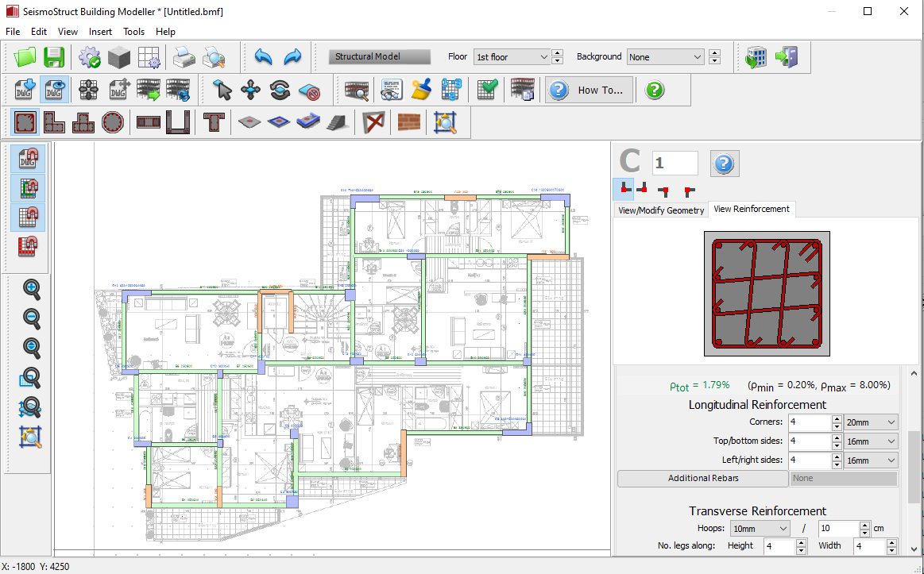Toggle DWG visibility eye icon
The width and height of the screenshot is (924, 574).
tap(54, 90)
